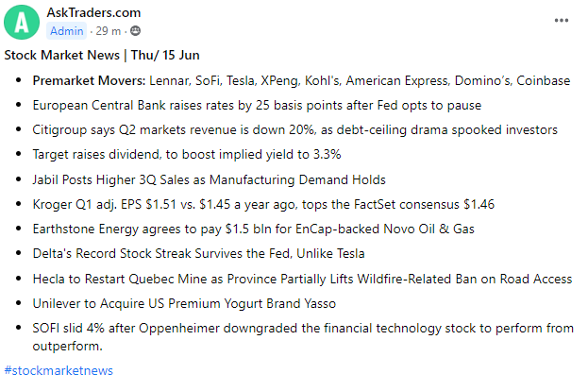Viewport: 588px width, 391px height.
Task: Click the Citigroup Q2 markets revenue line
Action: pos(294,129)
